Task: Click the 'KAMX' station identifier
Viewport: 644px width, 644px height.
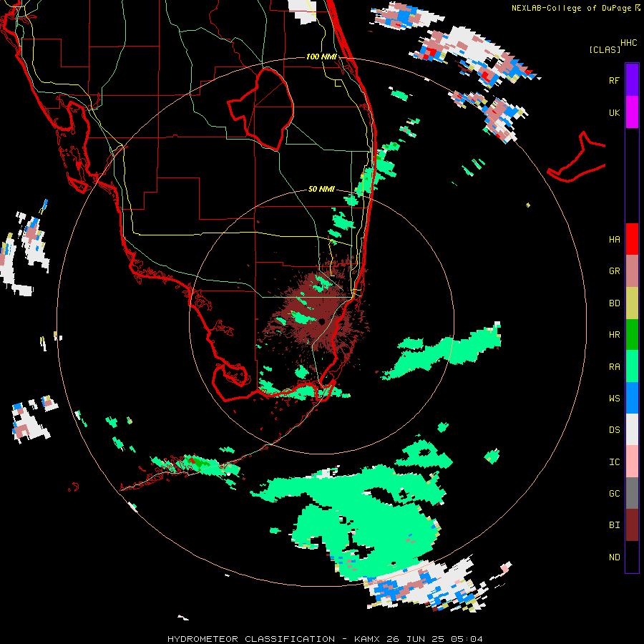Action: 367,639
